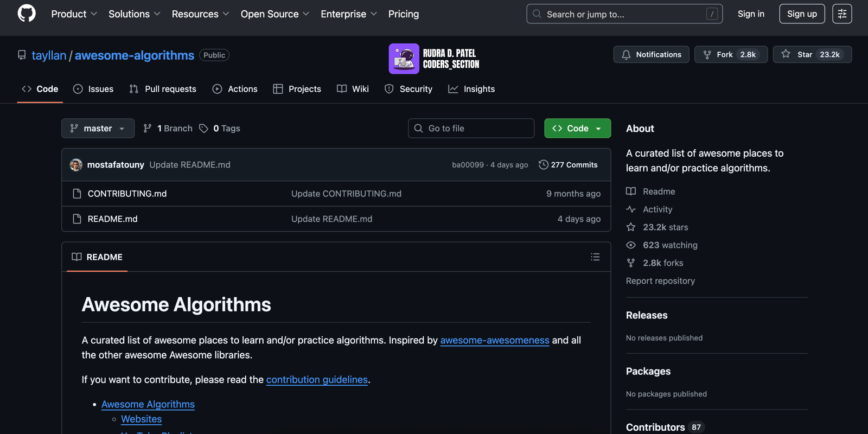Image resolution: width=868 pixels, height=434 pixels.
Task: Click the tags icon next to 0 Tags
Action: pyautogui.click(x=204, y=129)
